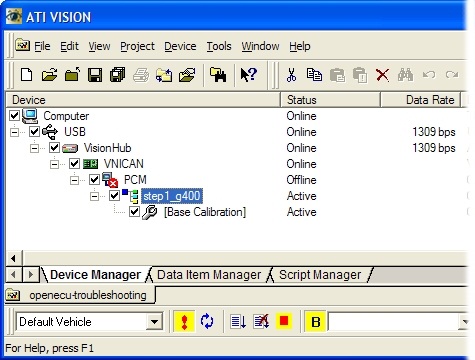Uncheck the step1_g400 checkbox
475x360 pixels.
(x=114, y=196)
